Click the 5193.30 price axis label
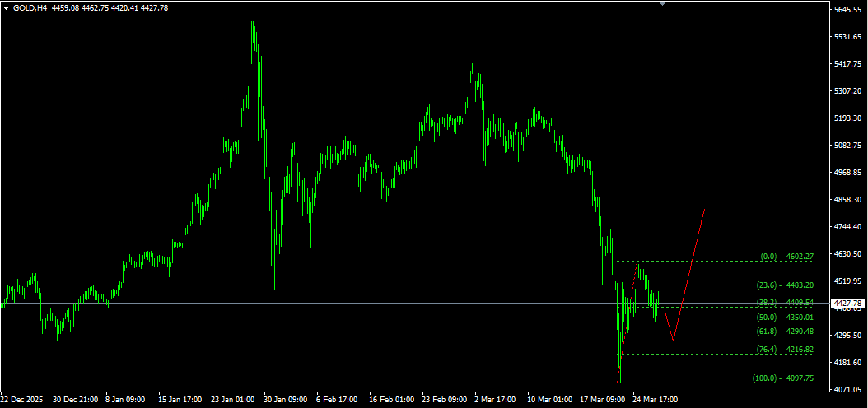This screenshot has width=868, height=408. pos(848,118)
